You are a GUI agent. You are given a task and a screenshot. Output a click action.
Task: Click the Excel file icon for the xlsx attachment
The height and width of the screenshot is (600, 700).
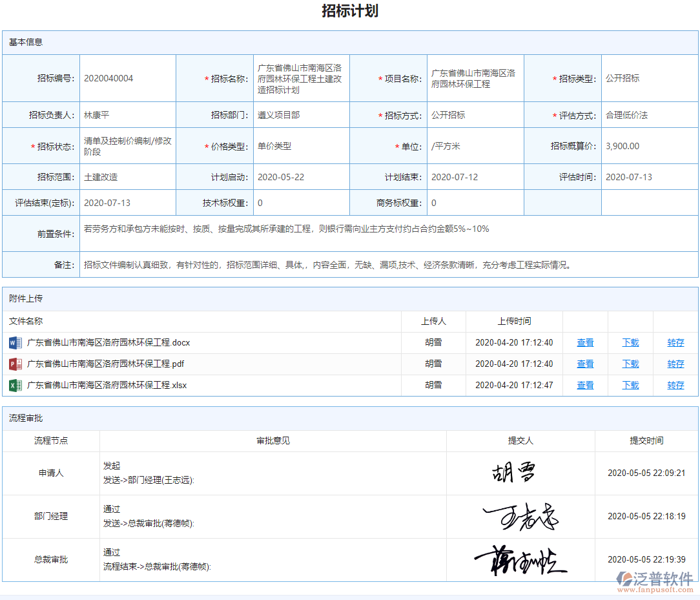coord(15,385)
